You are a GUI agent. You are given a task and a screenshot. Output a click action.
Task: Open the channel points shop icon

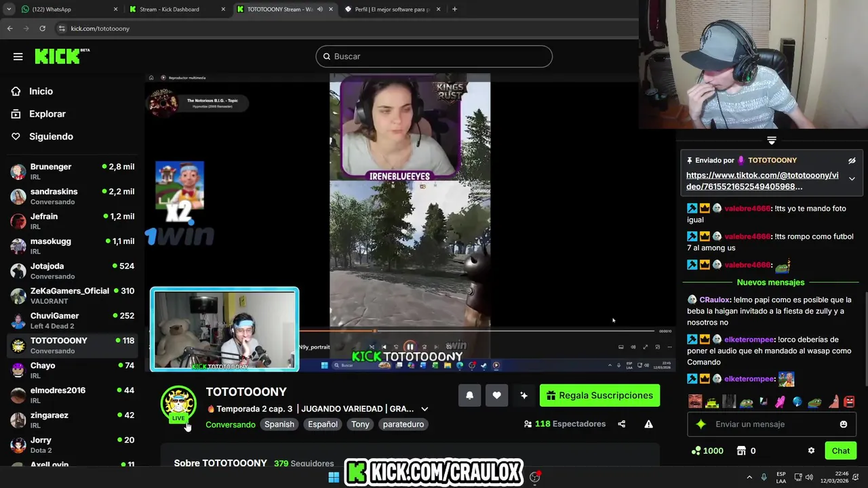741,451
